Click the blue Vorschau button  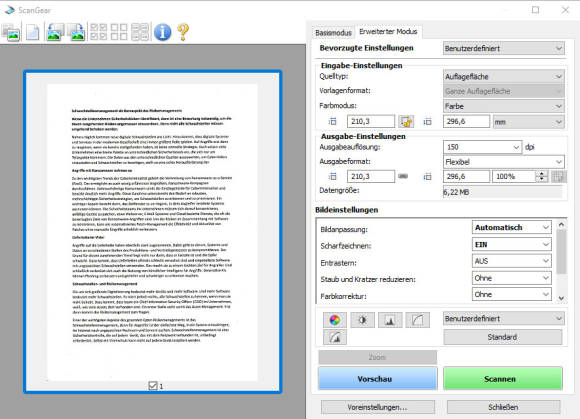click(378, 379)
